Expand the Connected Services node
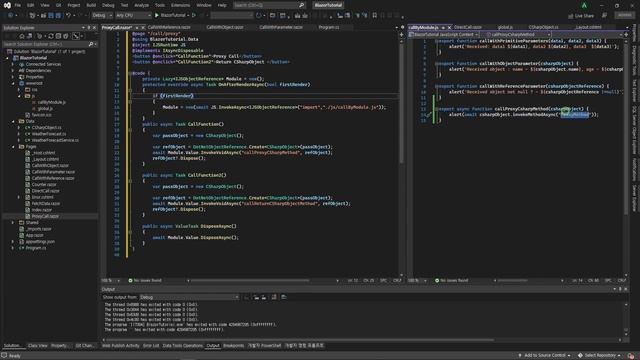 tap(13, 64)
